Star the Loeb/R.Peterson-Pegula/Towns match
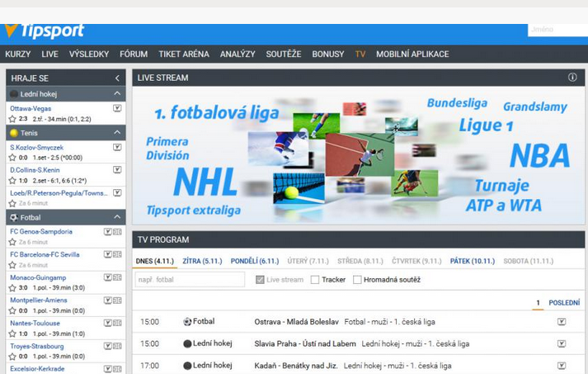588x374 pixels. (12, 204)
